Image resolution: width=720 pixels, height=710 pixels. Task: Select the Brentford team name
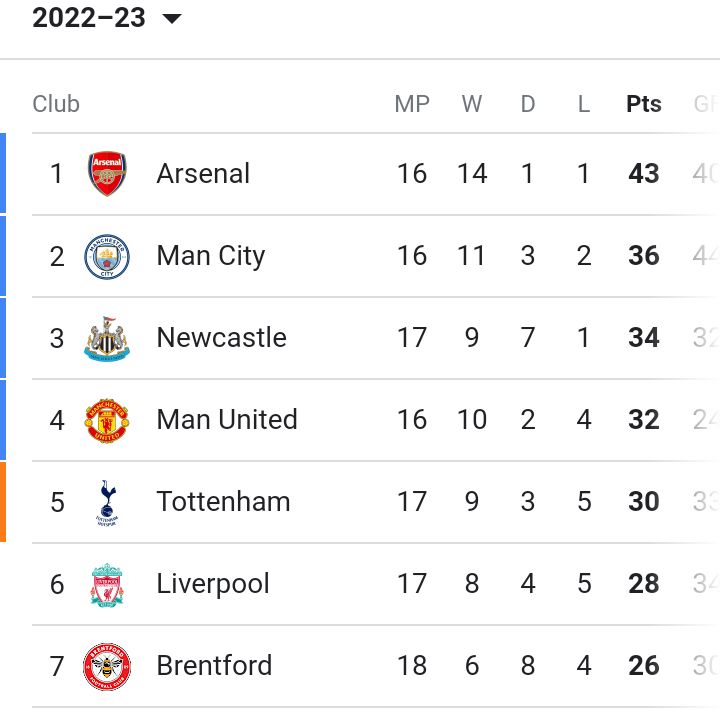click(x=214, y=666)
